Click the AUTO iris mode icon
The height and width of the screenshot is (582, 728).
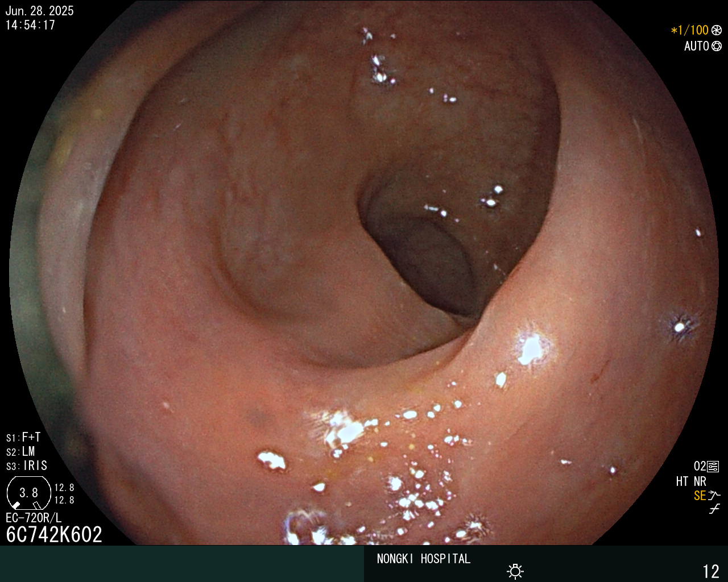pyautogui.click(x=717, y=46)
